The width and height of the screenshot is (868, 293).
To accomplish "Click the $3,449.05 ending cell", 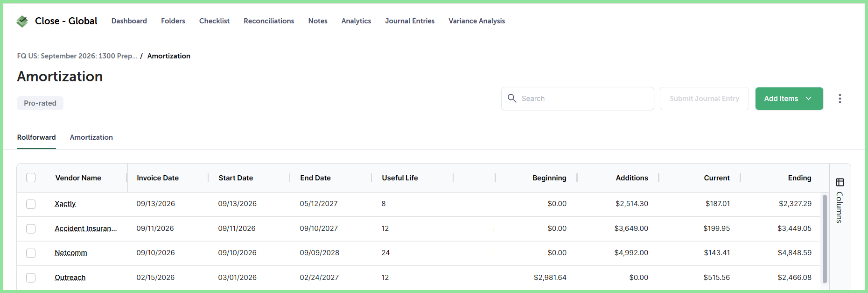I will pyautogui.click(x=794, y=229).
